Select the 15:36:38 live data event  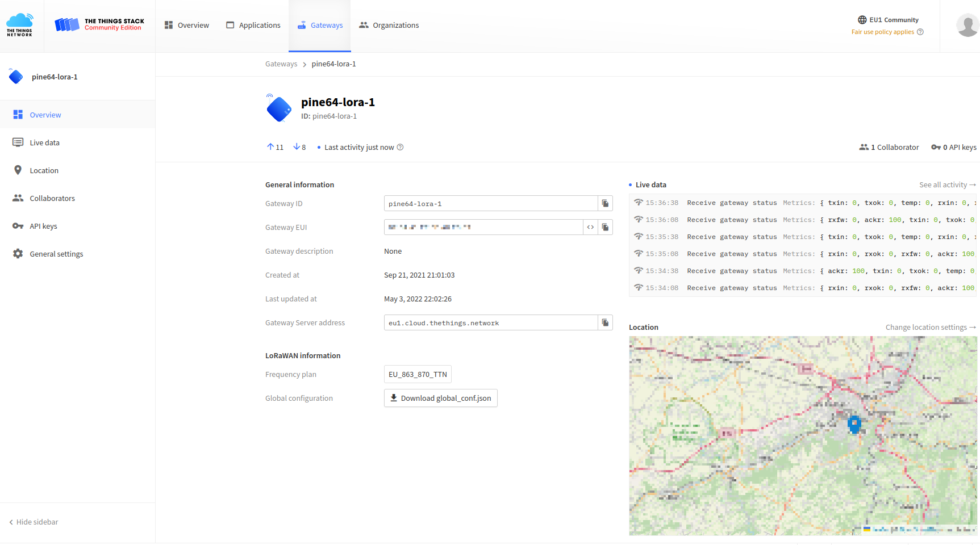(x=803, y=203)
